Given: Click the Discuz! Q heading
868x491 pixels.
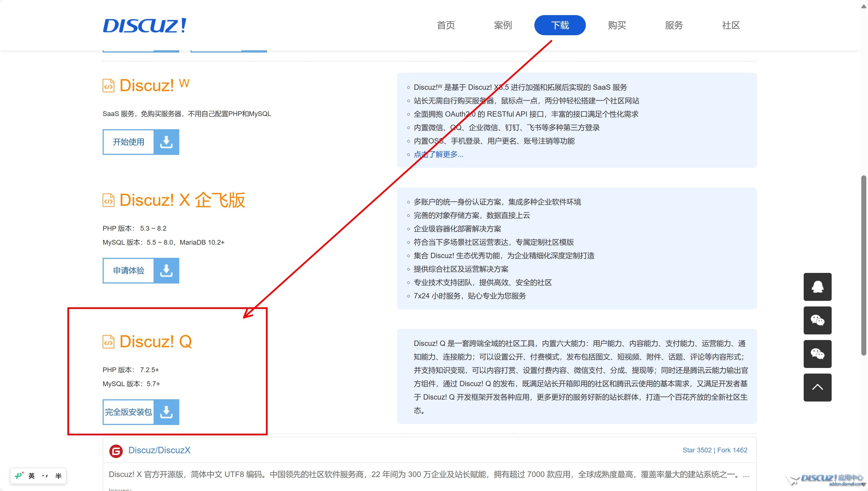Looking at the screenshot, I should 155,342.
